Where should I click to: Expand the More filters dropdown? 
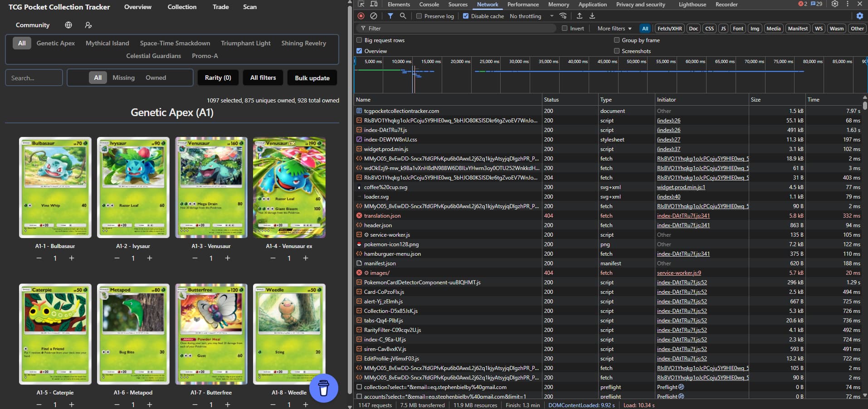pyautogui.click(x=614, y=28)
